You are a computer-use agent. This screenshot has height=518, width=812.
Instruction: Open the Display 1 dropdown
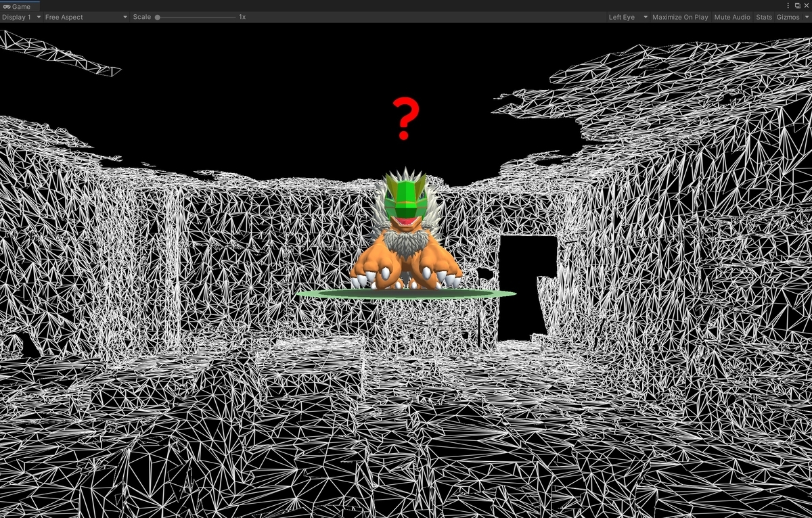(22, 17)
